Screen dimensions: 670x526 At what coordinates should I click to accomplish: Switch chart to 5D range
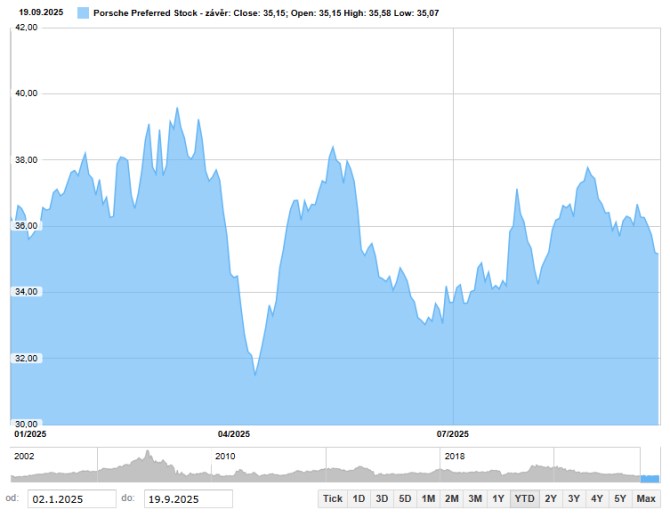405,499
